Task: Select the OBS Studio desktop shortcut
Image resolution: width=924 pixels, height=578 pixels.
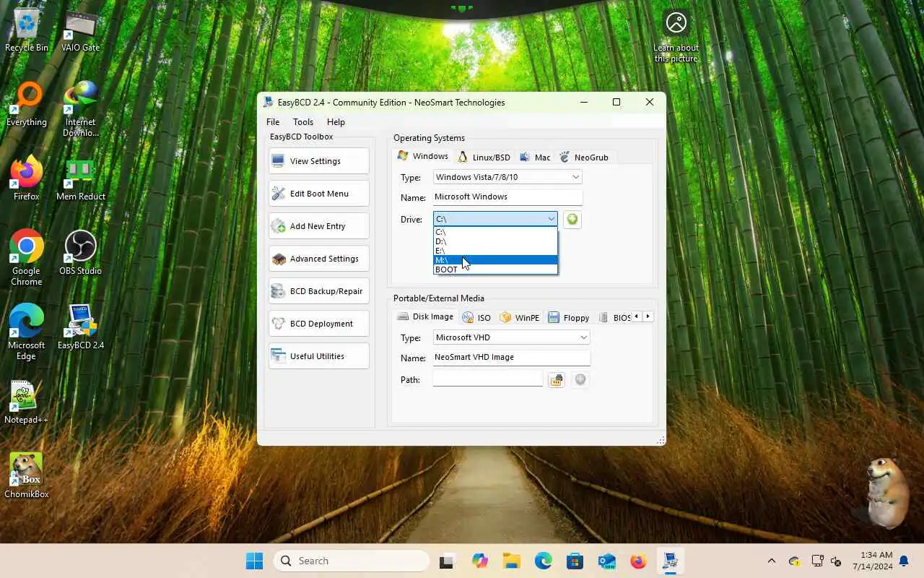Action: pyautogui.click(x=80, y=254)
